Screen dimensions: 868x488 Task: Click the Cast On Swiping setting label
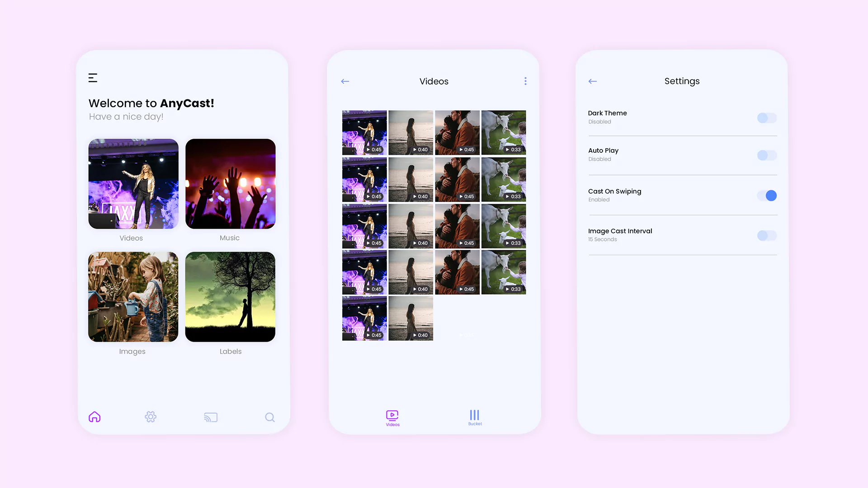point(614,191)
